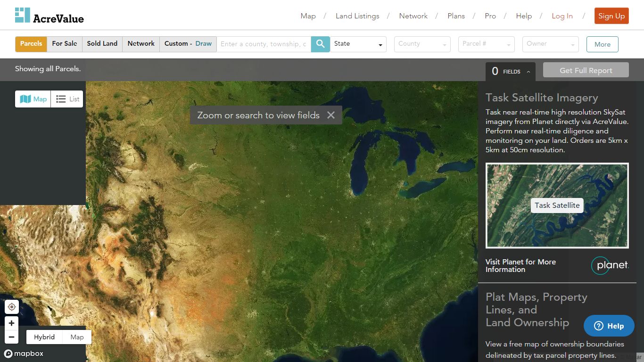The width and height of the screenshot is (644, 362).
Task: Click the Draw link in Custom tab
Action: tap(204, 43)
